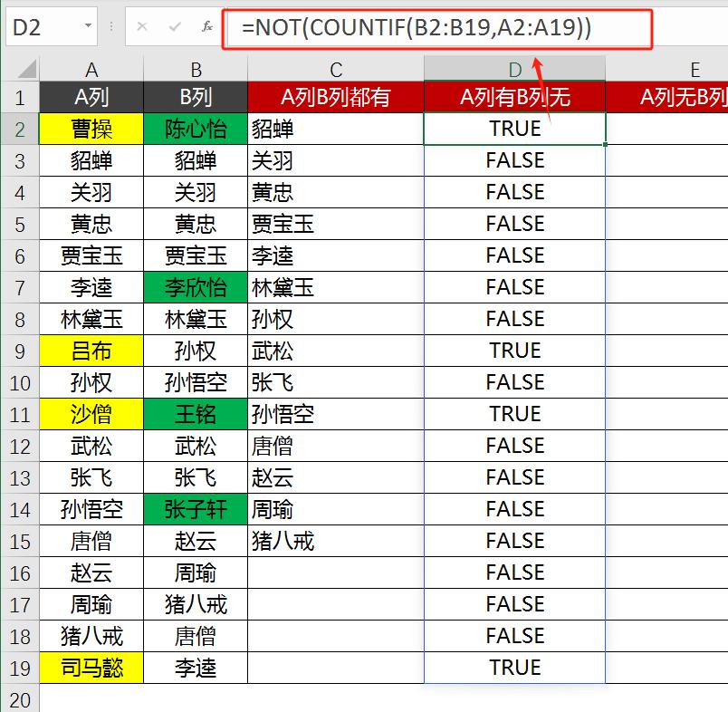Select row 19 header
This screenshot has width=728, height=712.
(x=20, y=668)
